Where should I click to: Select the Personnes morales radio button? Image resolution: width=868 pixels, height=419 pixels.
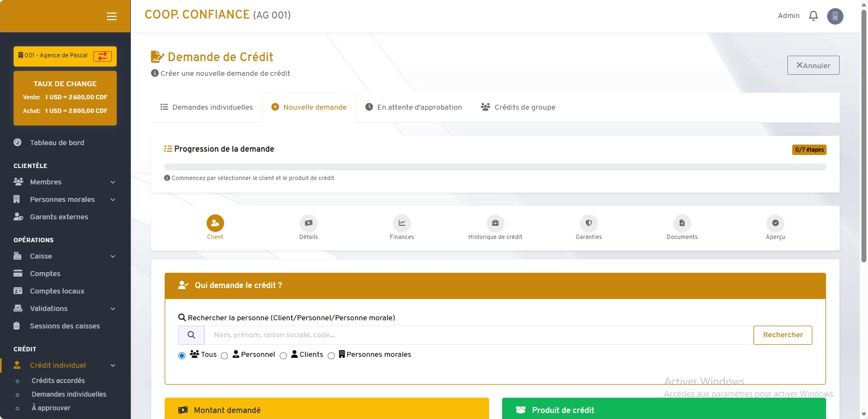331,356
